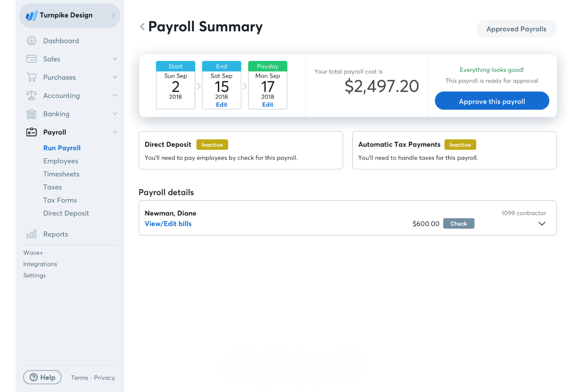This screenshot has height=392, width=588.
Task: Open the Employees page
Action: coord(60,161)
